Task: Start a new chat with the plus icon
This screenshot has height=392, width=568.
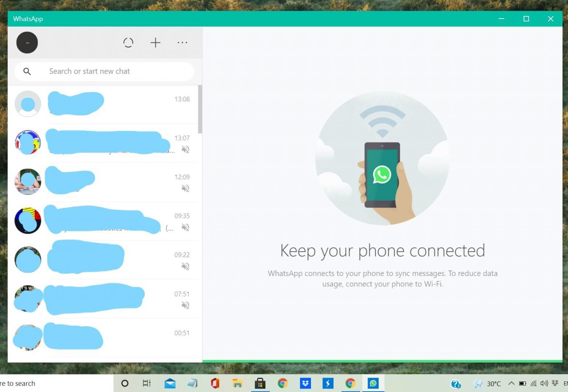Action: (x=155, y=42)
